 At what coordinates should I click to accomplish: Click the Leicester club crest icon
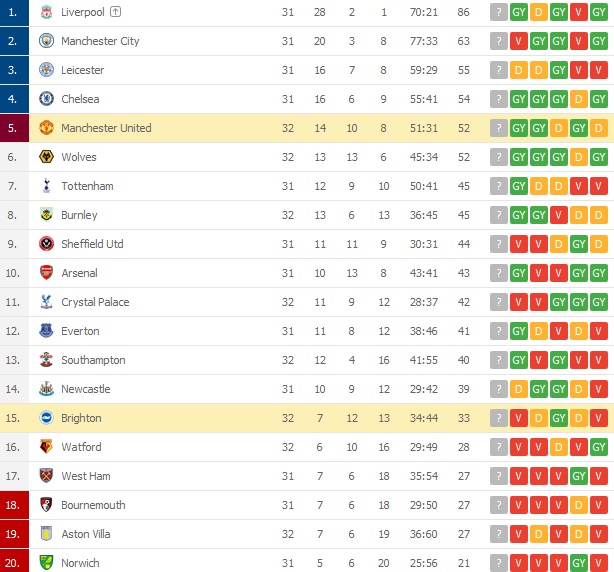[46, 70]
